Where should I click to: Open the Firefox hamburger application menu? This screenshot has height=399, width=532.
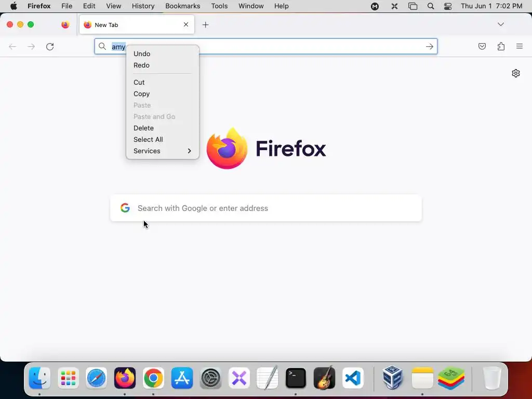520,46
